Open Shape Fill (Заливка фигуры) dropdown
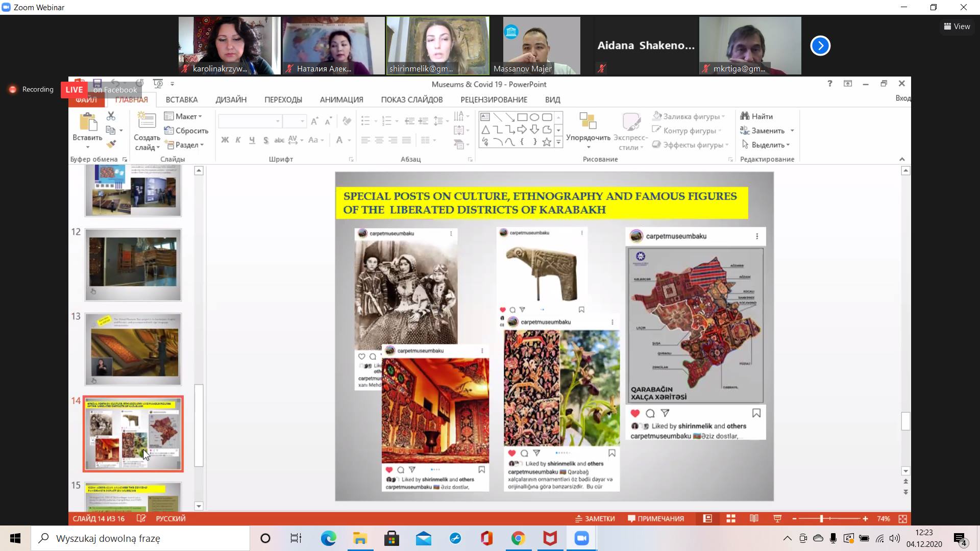This screenshot has width=980, height=551. (x=689, y=116)
